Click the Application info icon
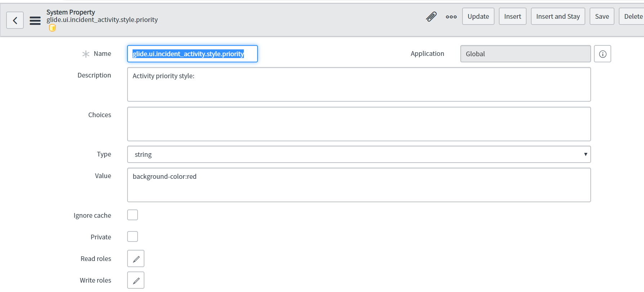 tap(603, 54)
